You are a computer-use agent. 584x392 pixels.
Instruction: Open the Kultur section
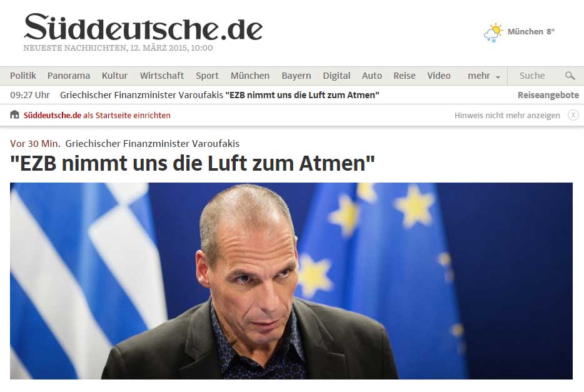coord(114,76)
